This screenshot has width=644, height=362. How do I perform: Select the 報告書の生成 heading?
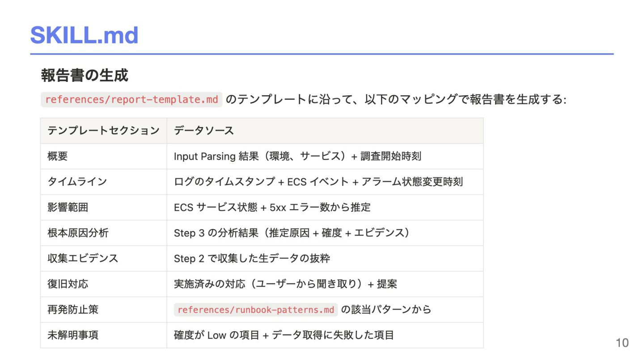pyautogui.click(x=85, y=75)
